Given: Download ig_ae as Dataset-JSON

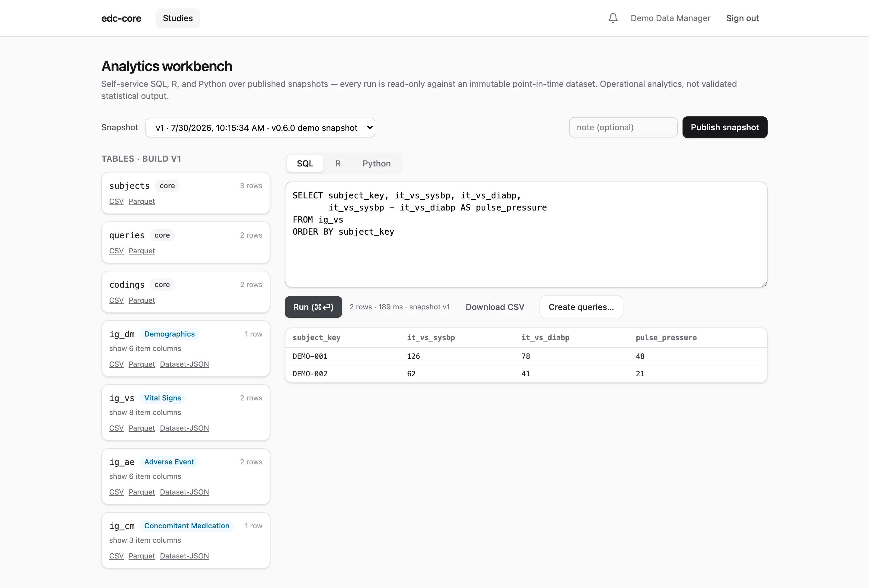Looking at the screenshot, I should coord(184,492).
